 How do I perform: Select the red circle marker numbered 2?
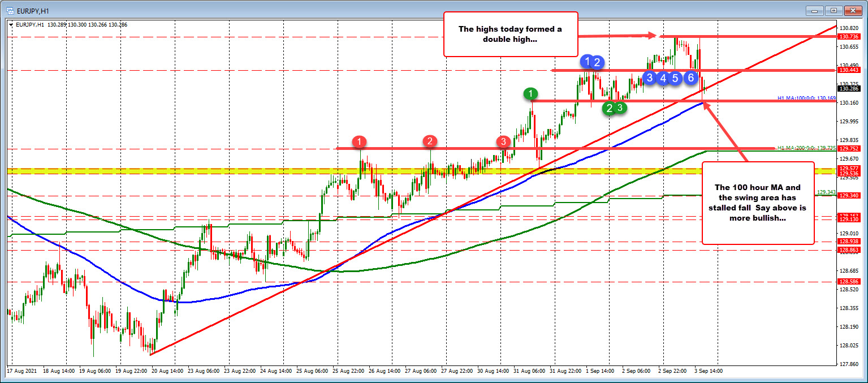(430, 141)
